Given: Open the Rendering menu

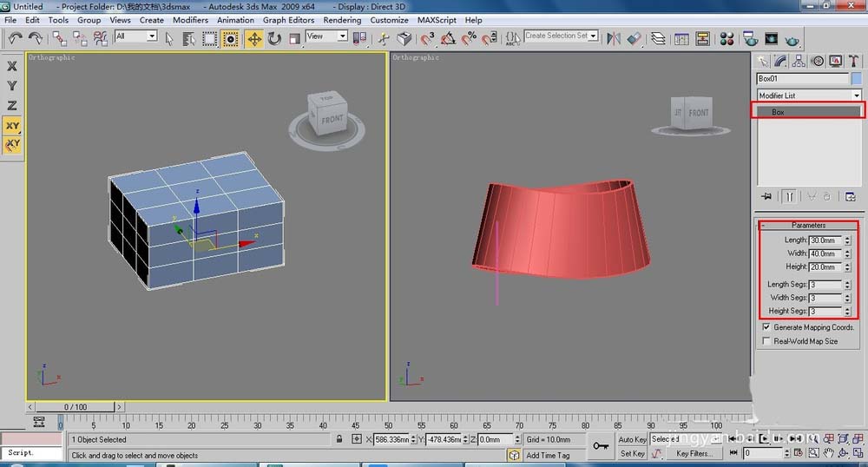Looking at the screenshot, I should tap(342, 20).
